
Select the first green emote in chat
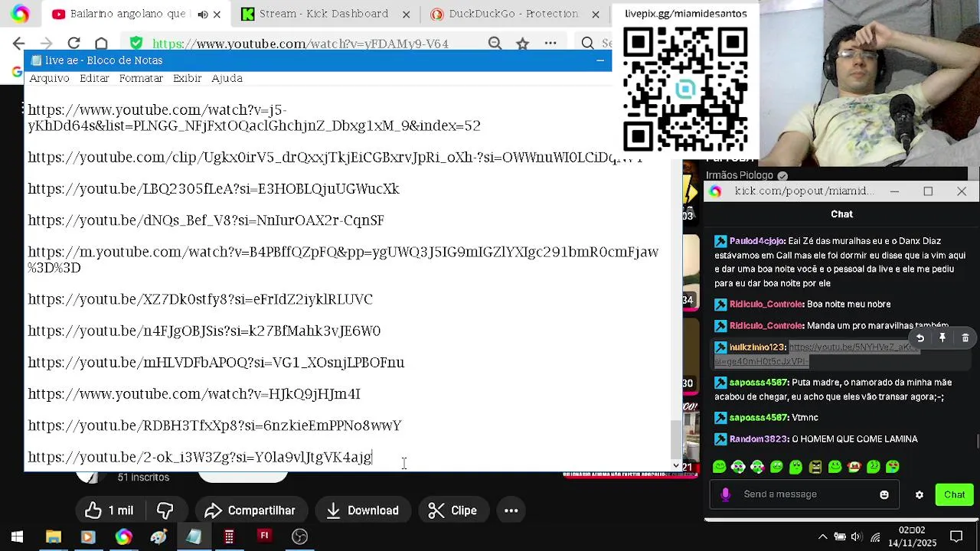(719, 467)
